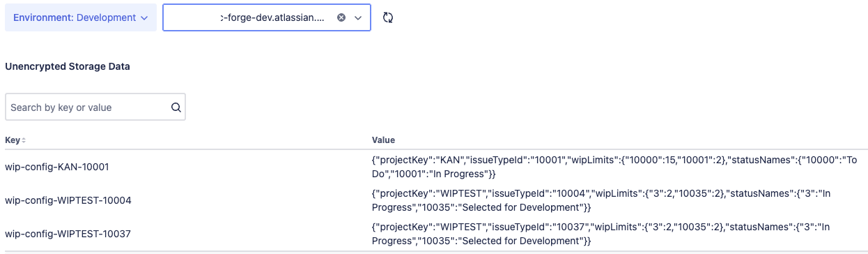
Task: Click the Unencrypted Storage Data heading
Action: coord(68,67)
